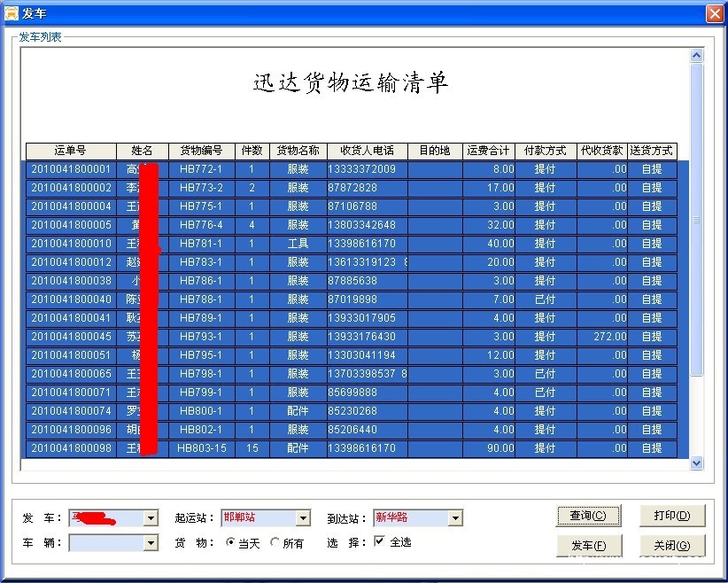Expand the 到达站 dropdown showing 新华路
This screenshot has width=728, height=583.
(x=455, y=518)
